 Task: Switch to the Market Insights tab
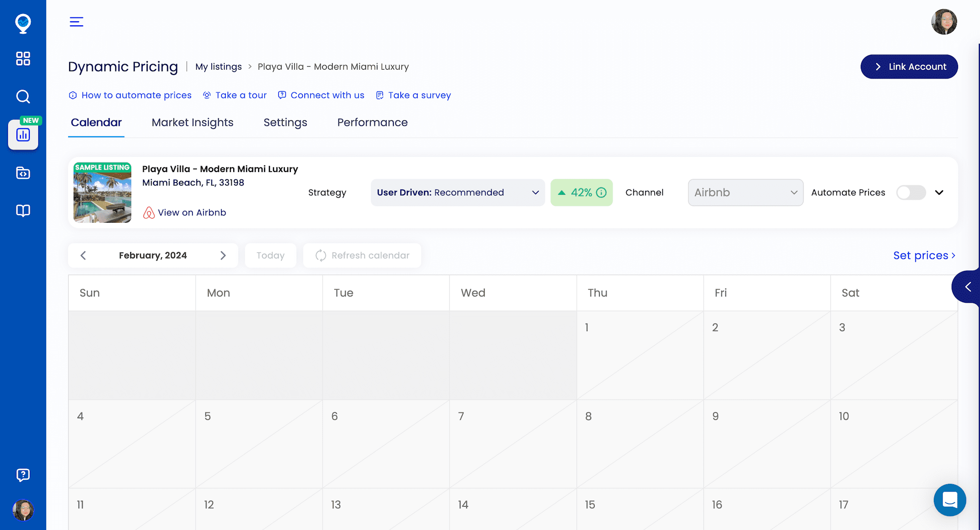point(192,122)
